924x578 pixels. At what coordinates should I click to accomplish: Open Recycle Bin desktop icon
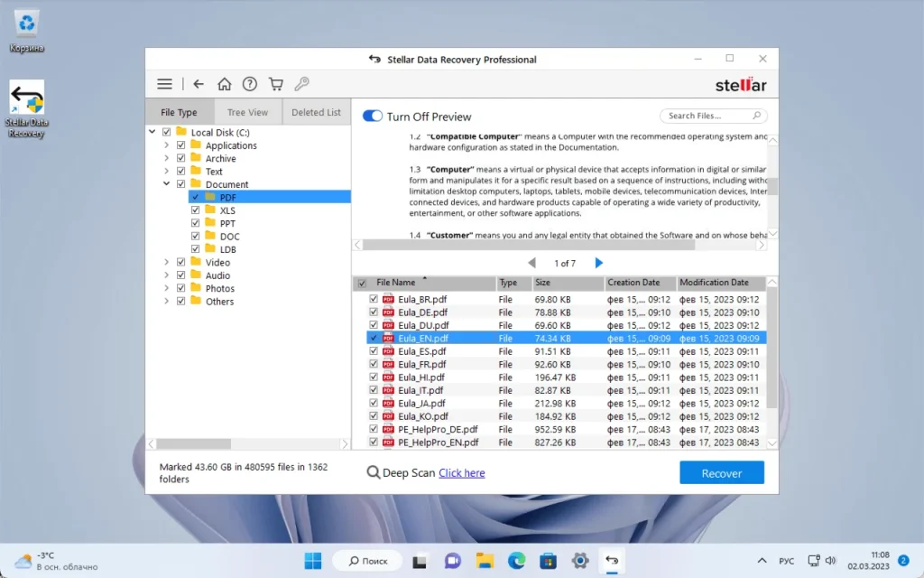coord(26,31)
